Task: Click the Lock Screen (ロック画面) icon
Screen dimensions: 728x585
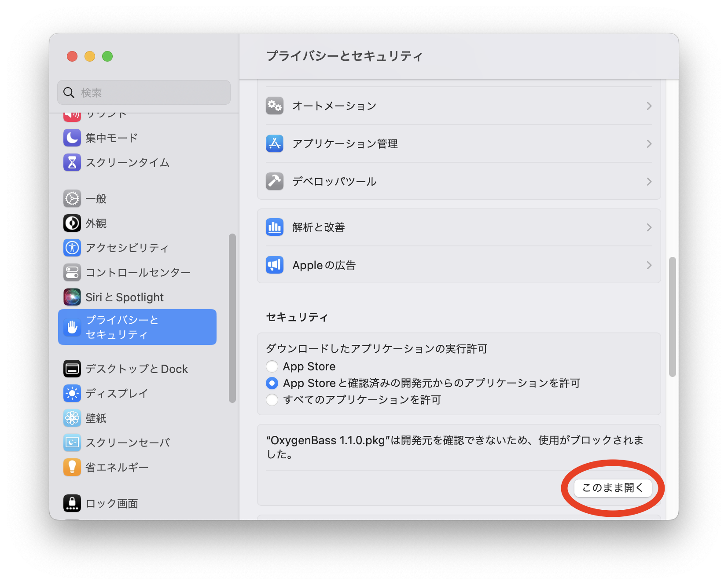Action: coord(72,503)
